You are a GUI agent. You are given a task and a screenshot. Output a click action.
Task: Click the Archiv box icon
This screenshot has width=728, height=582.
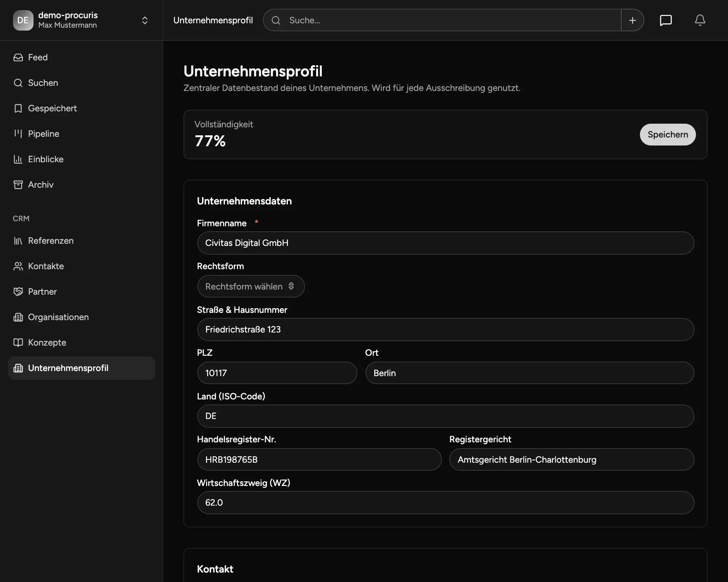18,185
